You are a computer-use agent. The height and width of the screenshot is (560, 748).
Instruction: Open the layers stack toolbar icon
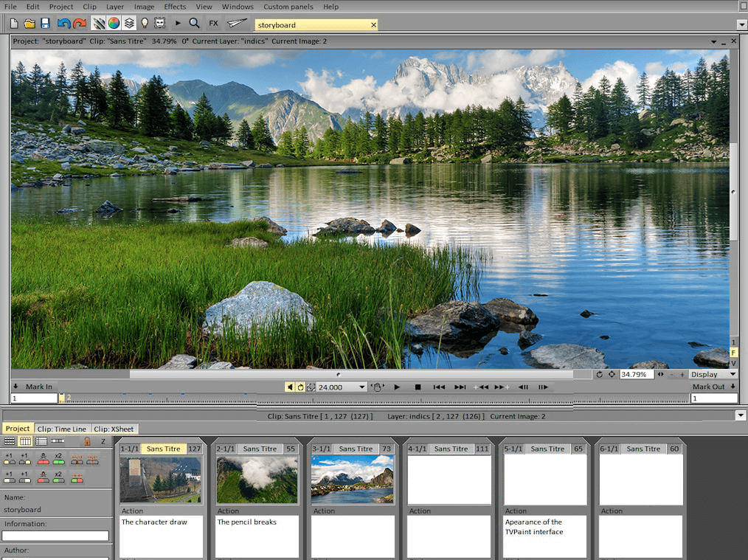(130, 23)
